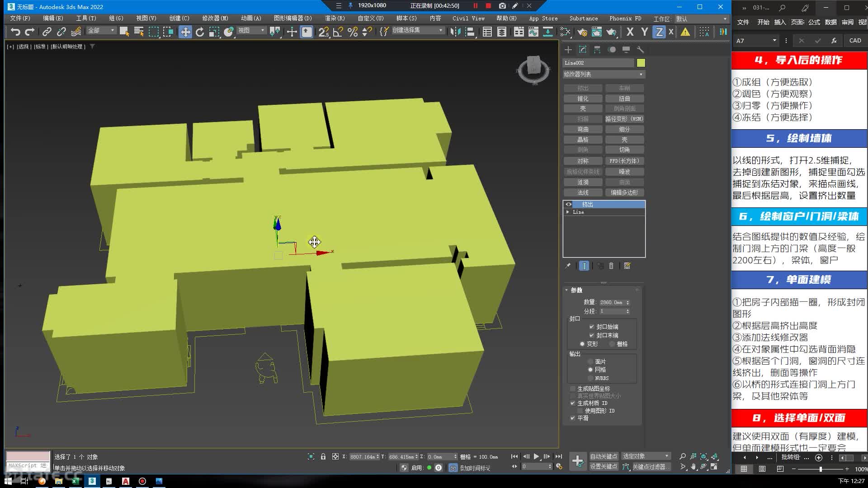
Task: Select the Select and Link tool
Action: 47,32
